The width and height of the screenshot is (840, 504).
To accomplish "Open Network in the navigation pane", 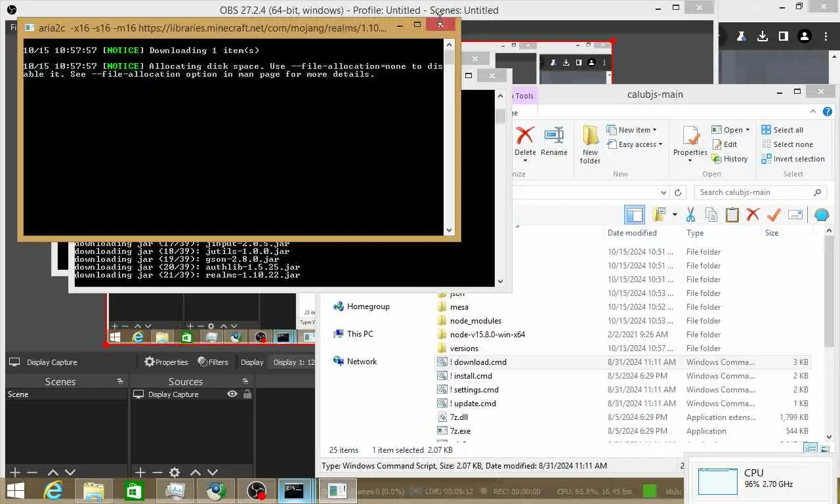I will pos(355,362).
